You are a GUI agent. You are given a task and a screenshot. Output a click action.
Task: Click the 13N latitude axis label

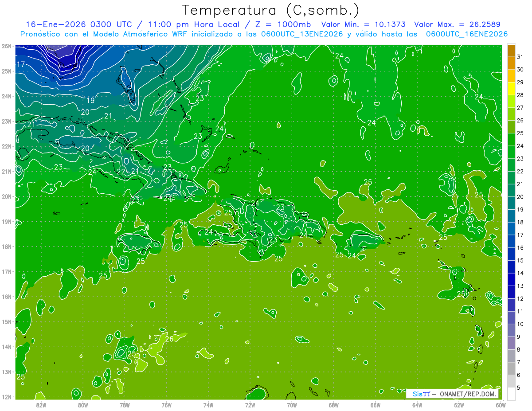(6, 372)
